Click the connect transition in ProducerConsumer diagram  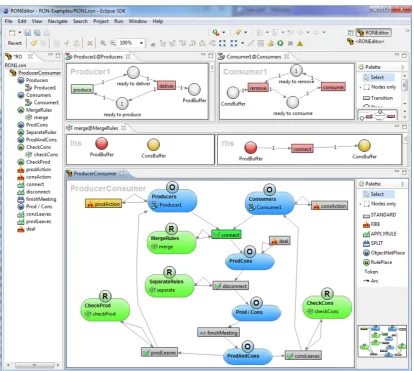coord(226,235)
